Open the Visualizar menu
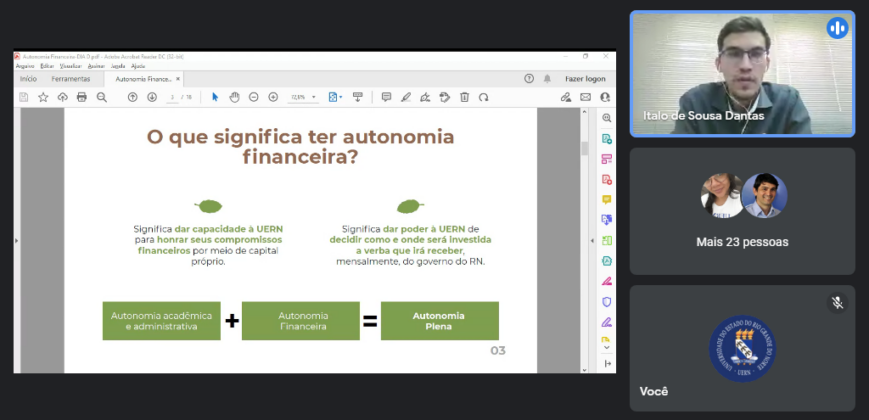Screen dimensions: 869x420 click(71, 66)
